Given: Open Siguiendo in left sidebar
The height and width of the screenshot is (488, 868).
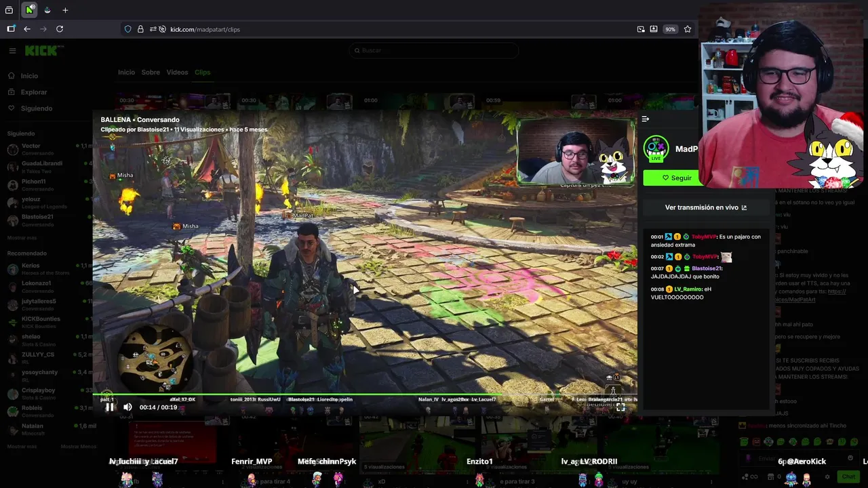Looking at the screenshot, I should pos(36,108).
